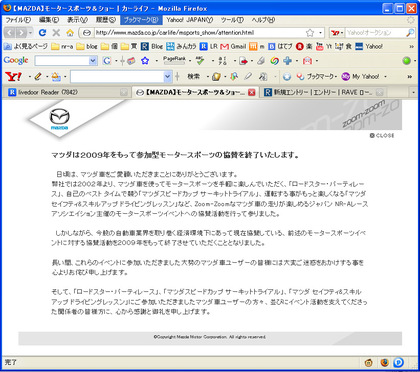The width and height of the screenshot is (420, 372).
Task: Open the nr-a bookmarks folder
Action: tap(62, 46)
